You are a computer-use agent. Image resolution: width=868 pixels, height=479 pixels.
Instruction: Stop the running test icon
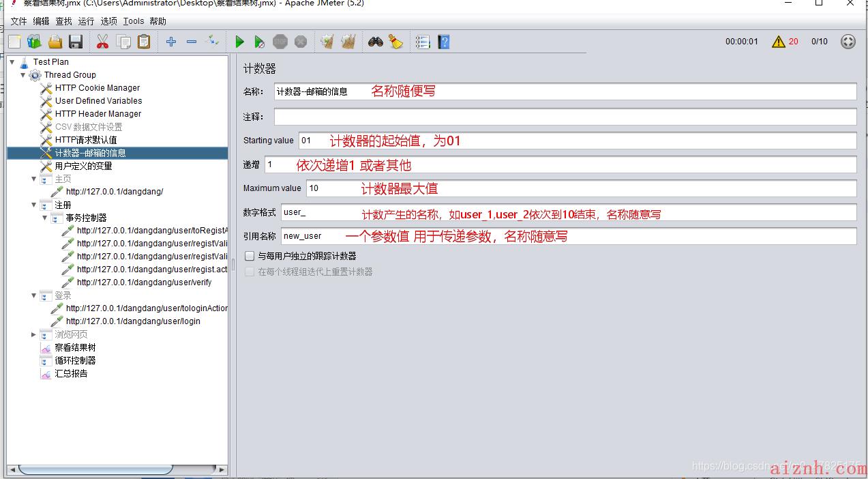pyautogui.click(x=280, y=42)
